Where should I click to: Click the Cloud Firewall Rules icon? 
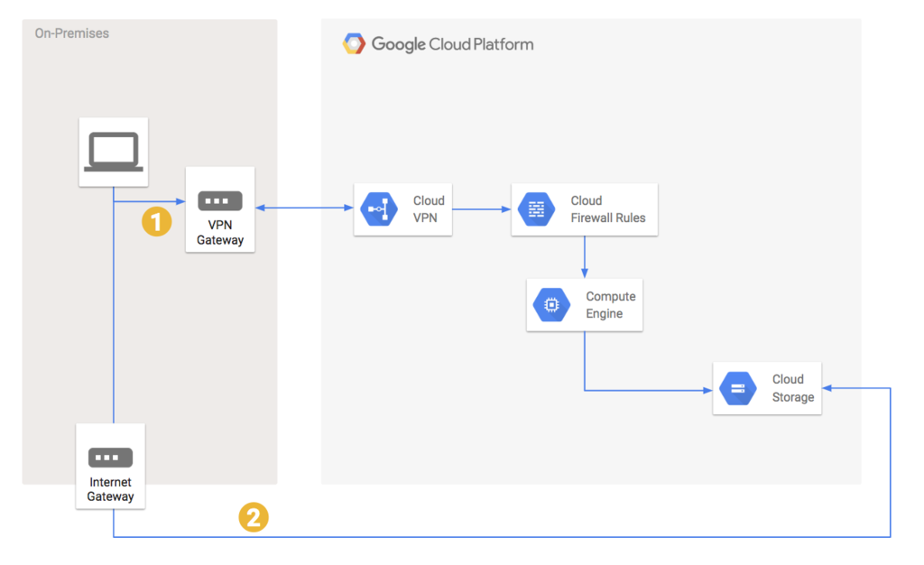[x=539, y=208]
